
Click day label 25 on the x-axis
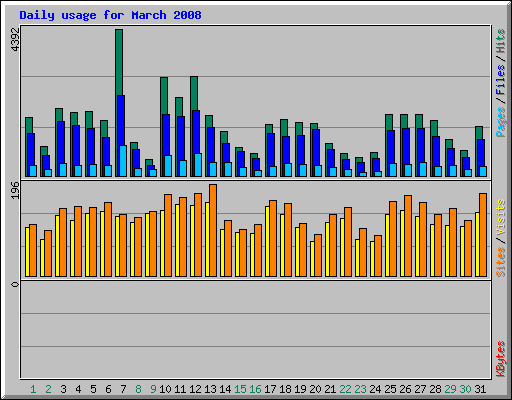coord(390,389)
